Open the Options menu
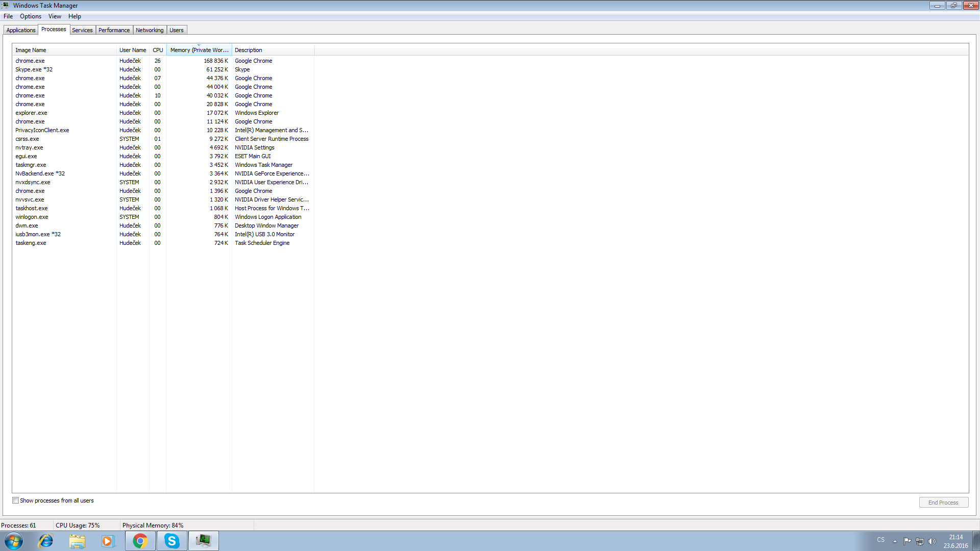This screenshot has width=980, height=551. coord(31,16)
